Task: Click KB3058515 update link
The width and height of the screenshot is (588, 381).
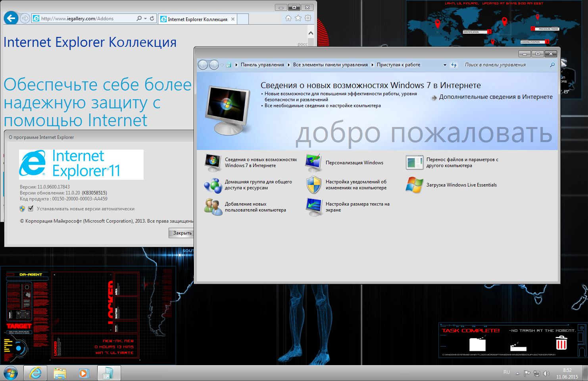Action: [x=94, y=193]
